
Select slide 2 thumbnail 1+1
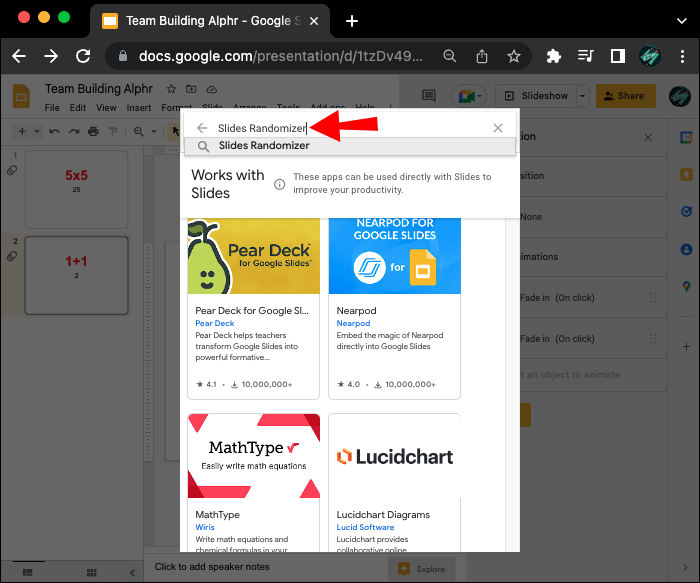click(x=76, y=275)
